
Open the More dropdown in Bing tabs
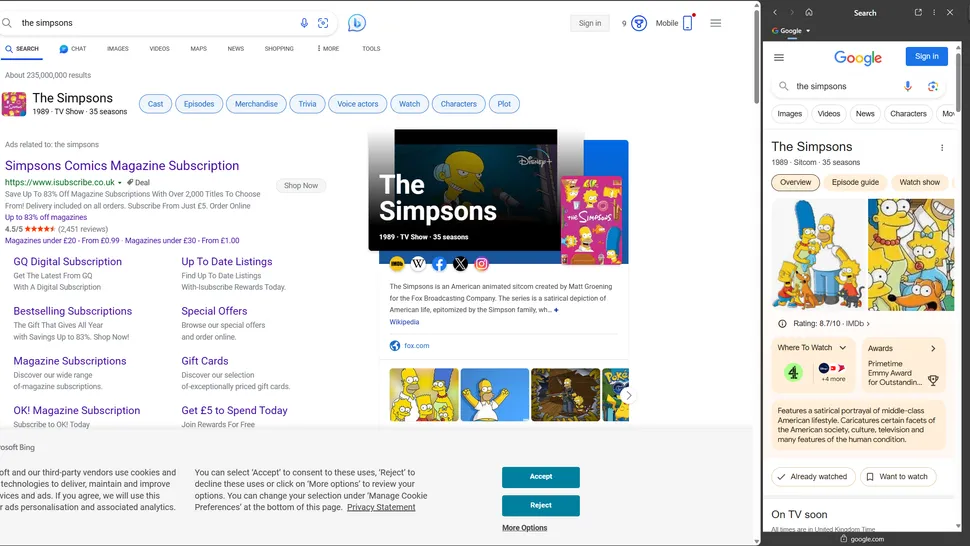[328, 48]
